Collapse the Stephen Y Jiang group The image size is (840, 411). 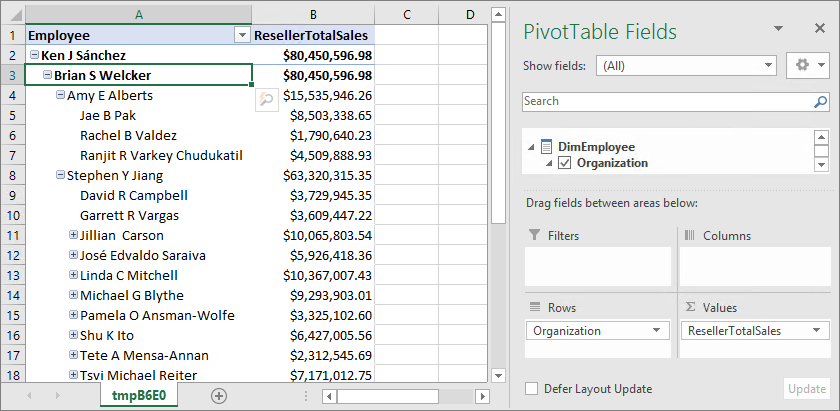click(x=61, y=175)
